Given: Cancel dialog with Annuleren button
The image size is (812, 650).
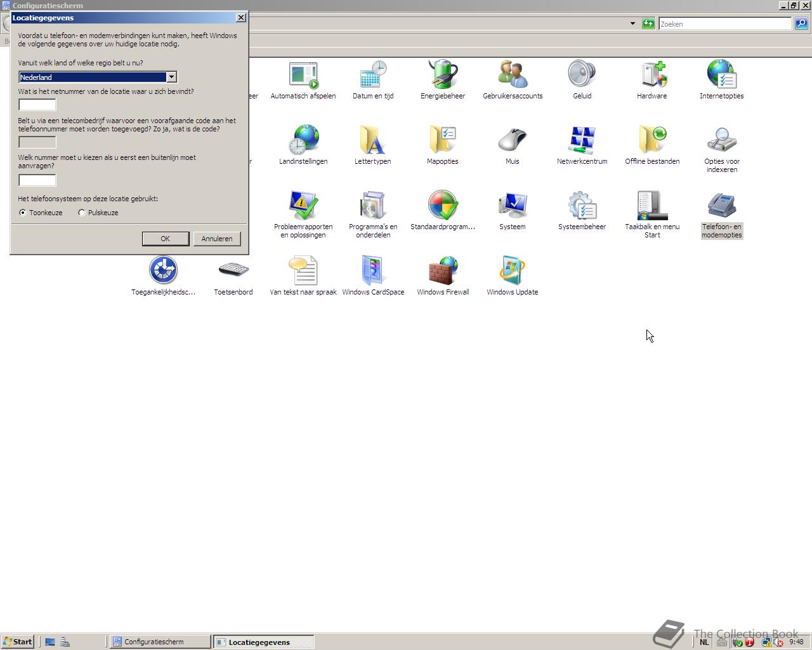Looking at the screenshot, I should 217,239.
